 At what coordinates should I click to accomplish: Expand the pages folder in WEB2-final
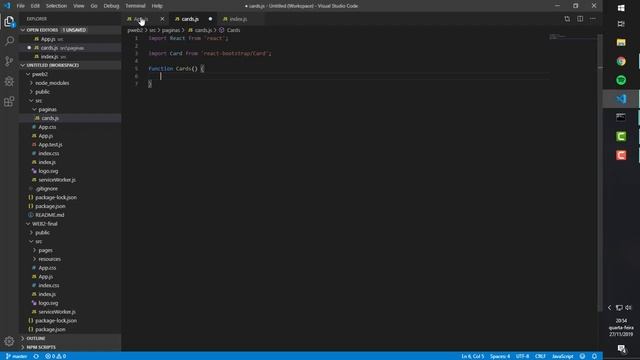click(35, 250)
